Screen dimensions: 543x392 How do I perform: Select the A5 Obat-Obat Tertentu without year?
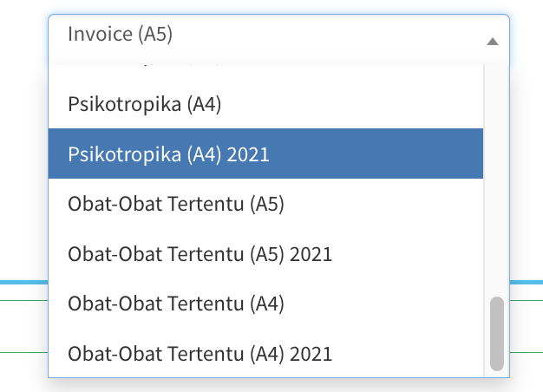coord(265,203)
